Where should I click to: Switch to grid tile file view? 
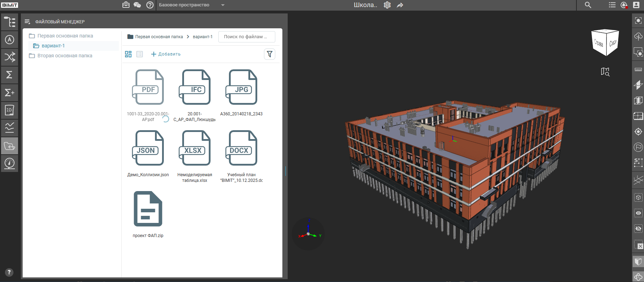128,54
